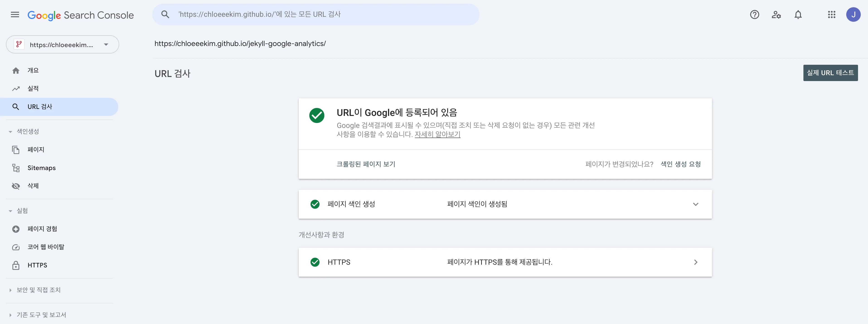Viewport: 868px width, 324px height.
Task: Click the speedometer icon for 코어 웹 바이탈
Action: (x=16, y=247)
